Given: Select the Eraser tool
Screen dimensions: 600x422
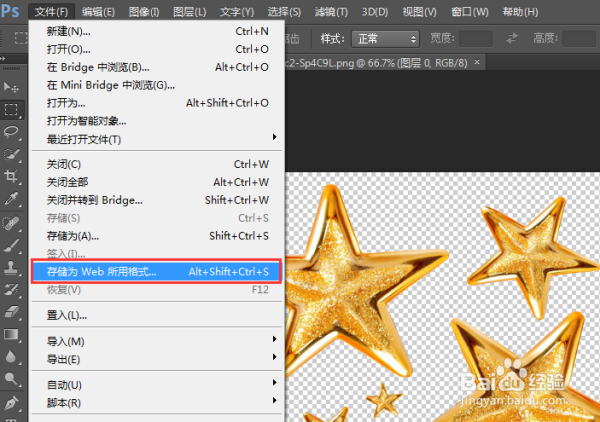Looking at the screenshot, I should click(11, 312).
